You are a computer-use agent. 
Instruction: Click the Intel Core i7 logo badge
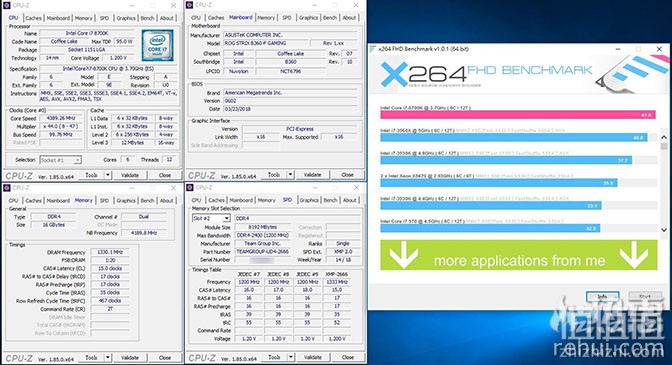pyautogui.click(x=157, y=45)
